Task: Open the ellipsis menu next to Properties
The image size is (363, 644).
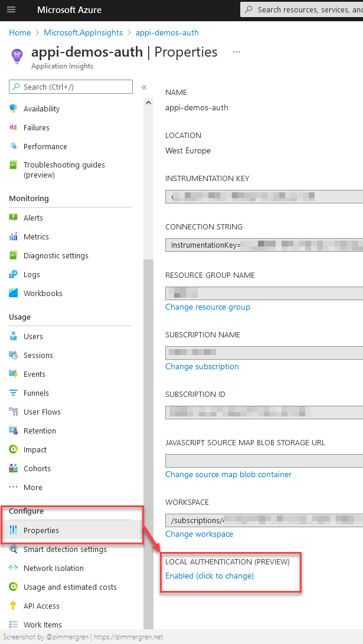Action: point(236,52)
